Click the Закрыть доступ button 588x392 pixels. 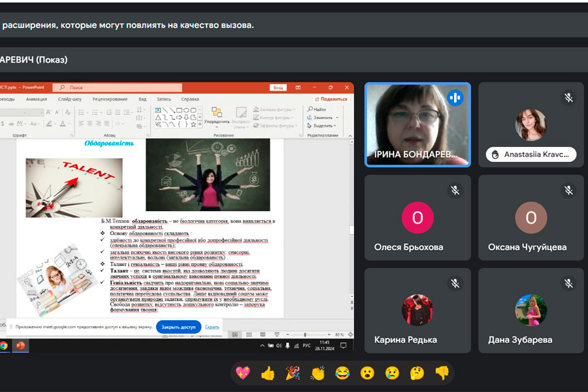[x=178, y=327]
